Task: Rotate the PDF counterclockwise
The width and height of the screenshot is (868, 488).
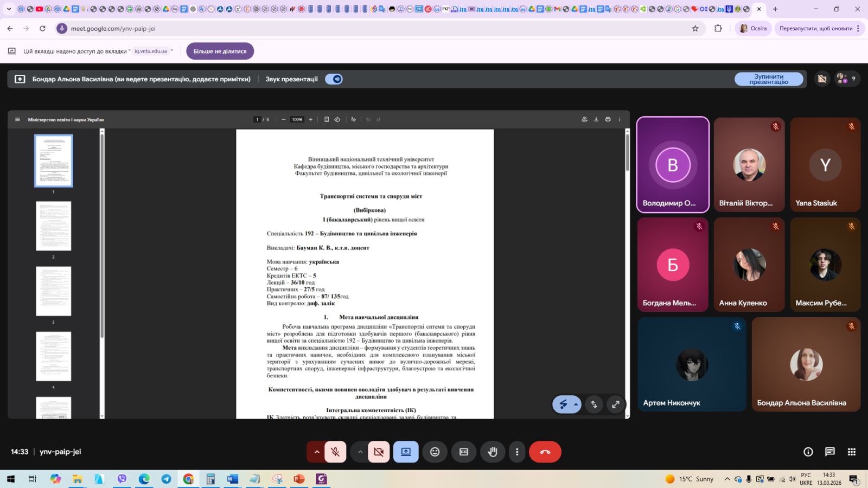Action: click(x=337, y=119)
